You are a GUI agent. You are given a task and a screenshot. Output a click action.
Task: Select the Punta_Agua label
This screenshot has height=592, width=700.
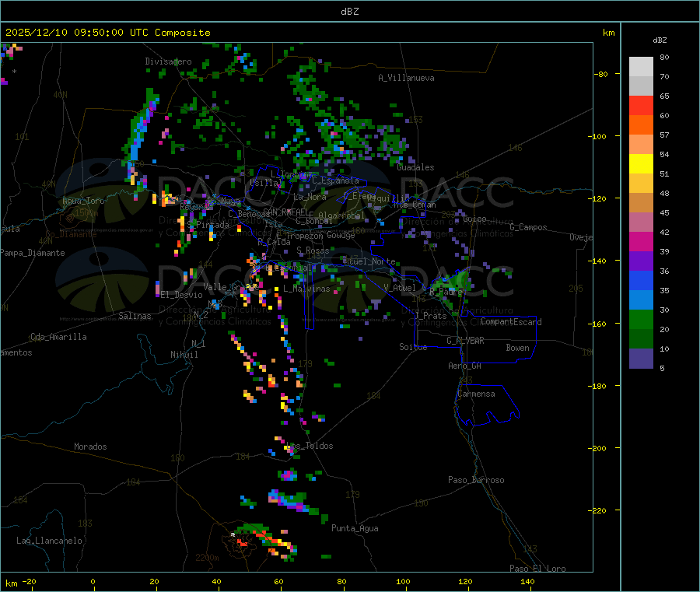tap(355, 528)
